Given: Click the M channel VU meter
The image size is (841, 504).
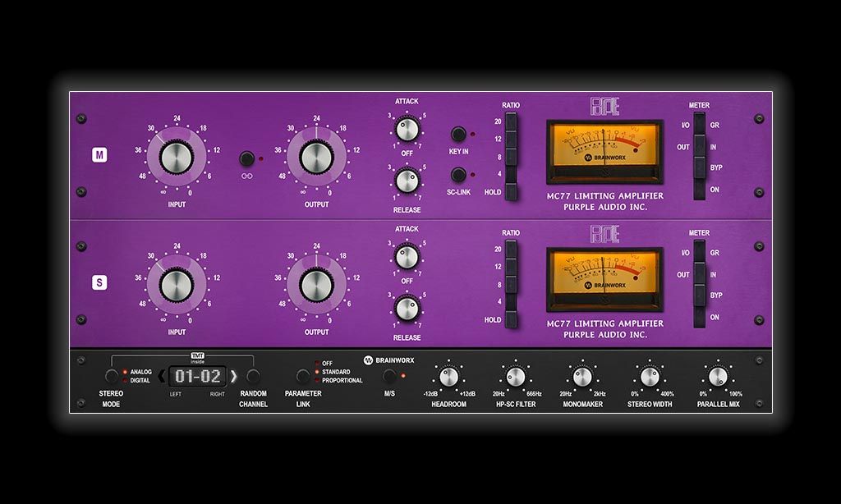Looking at the screenshot, I should [x=604, y=152].
